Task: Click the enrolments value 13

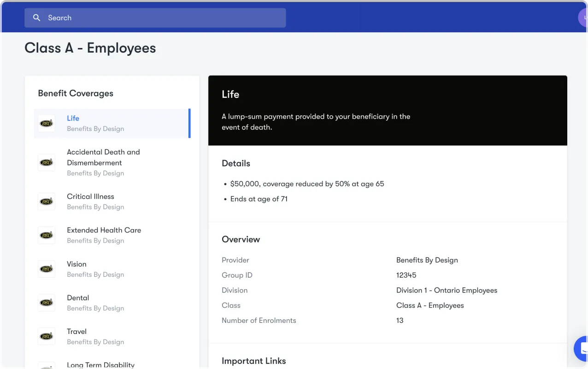Action: pos(400,321)
